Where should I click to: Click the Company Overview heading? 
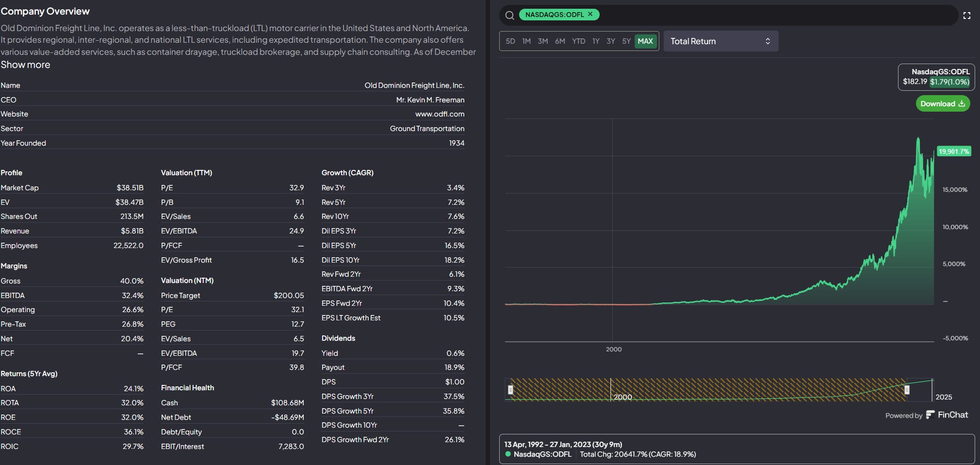pyautogui.click(x=45, y=11)
